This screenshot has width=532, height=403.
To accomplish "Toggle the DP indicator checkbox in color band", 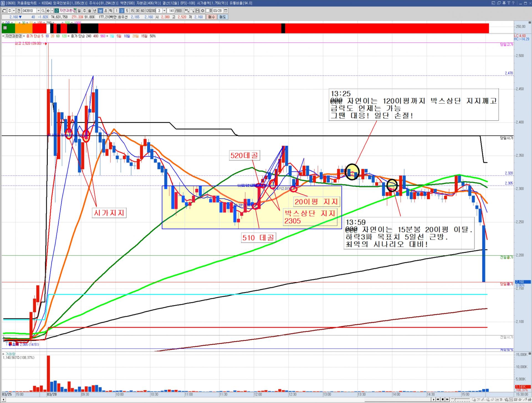I will [3, 23].
